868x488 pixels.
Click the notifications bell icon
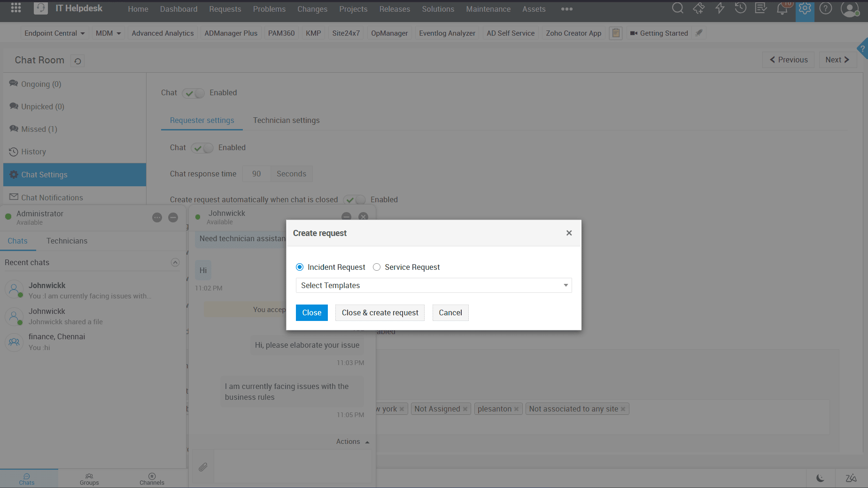coord(782,8)
